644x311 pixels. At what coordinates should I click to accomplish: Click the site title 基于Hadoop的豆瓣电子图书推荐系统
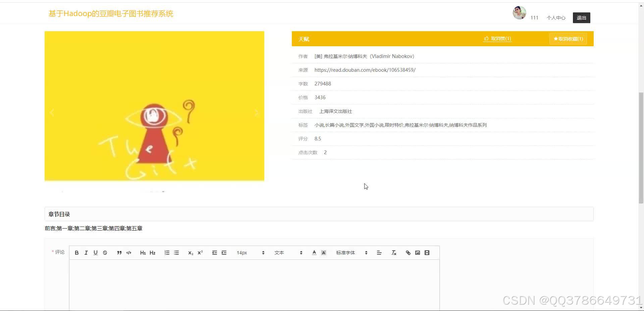click(111, 14)
